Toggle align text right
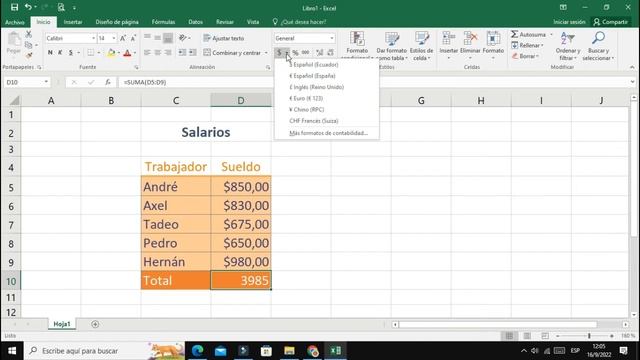Viewport: 640px width, 360px height. pos(168,53)
